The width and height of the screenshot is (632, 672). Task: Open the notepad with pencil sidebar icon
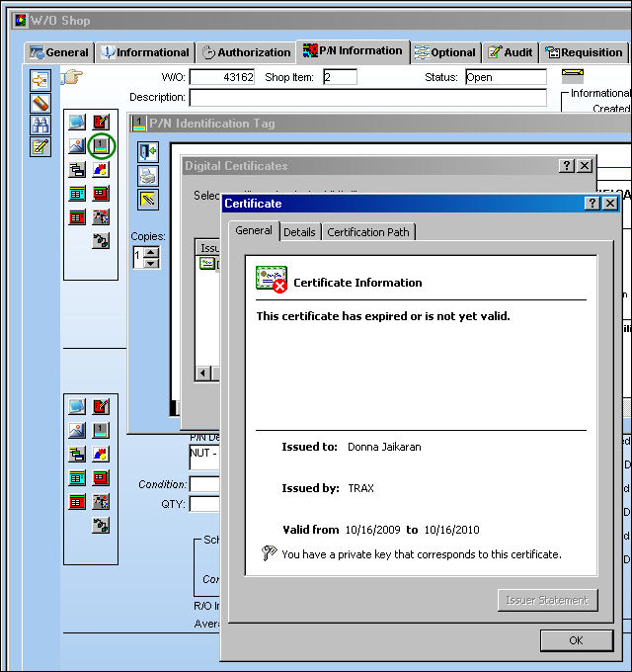click(40, 147)
